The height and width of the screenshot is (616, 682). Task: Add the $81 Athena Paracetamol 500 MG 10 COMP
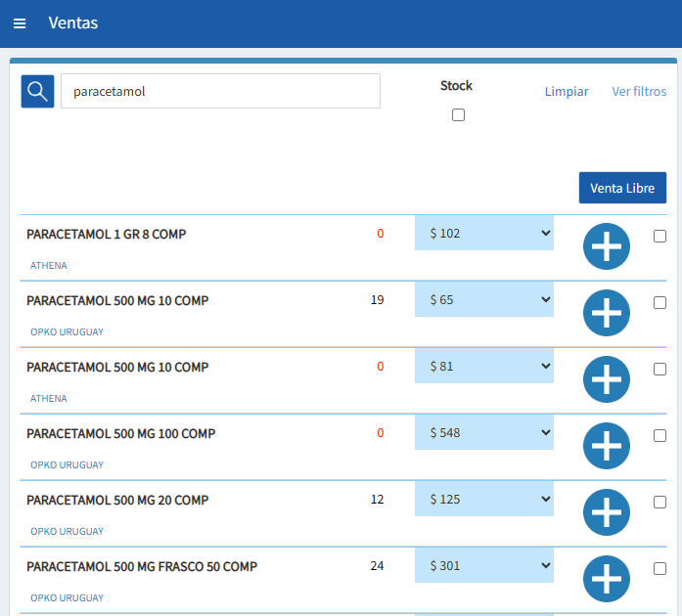coord(606,379)
